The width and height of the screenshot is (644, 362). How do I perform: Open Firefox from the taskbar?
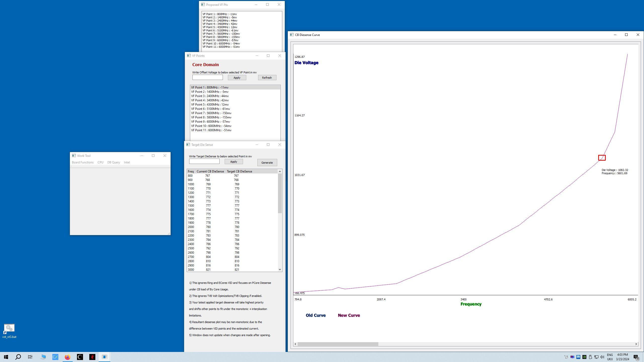tap(67, 357)
